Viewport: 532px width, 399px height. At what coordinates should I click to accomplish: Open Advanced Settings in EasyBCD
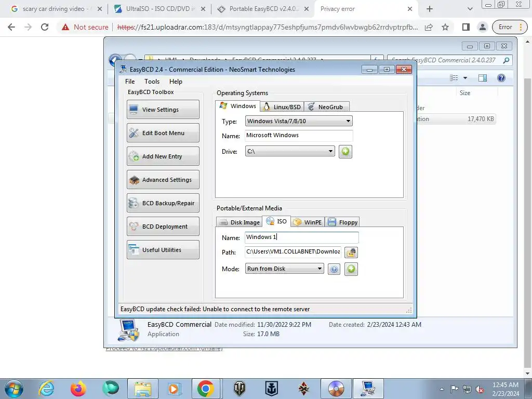[163, 179]
